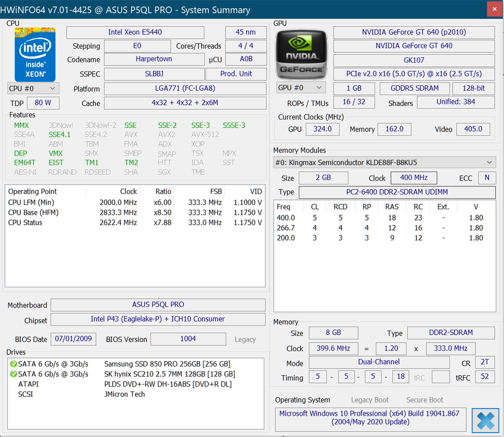The image size is (504, 437).
Task: Click the SSSE-3 feature label
Action: click(234, 126)
